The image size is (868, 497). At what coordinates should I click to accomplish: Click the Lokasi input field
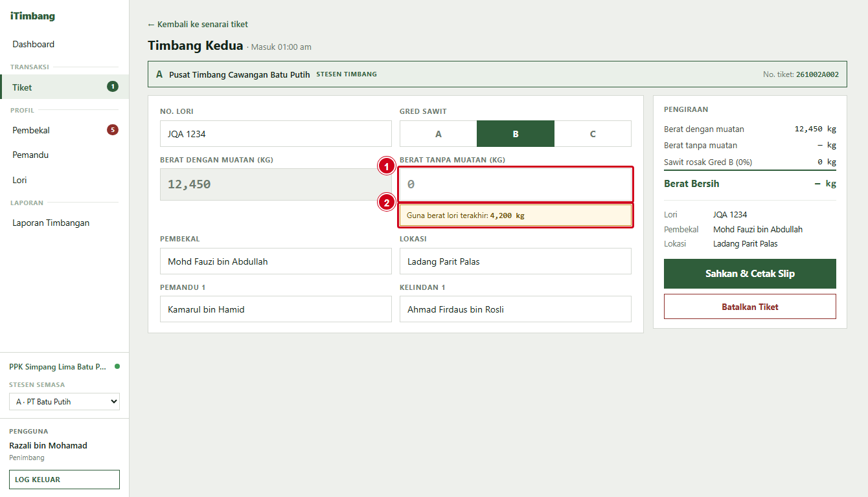pos(516,261)
